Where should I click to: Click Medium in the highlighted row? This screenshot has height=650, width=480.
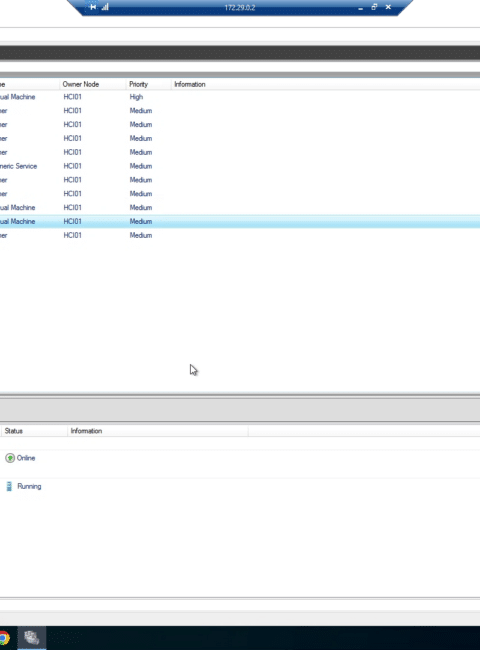[141, 221]
